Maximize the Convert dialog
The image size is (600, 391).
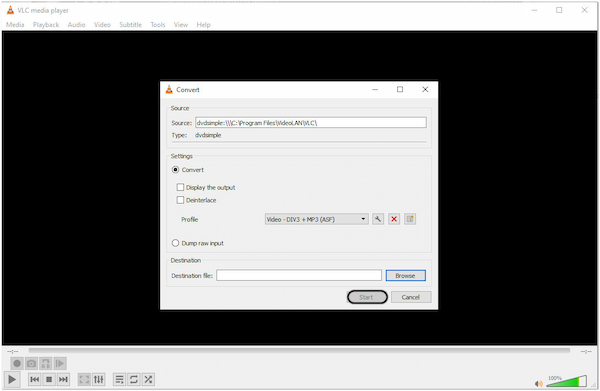pyautogui.click(x=400, y=89)
